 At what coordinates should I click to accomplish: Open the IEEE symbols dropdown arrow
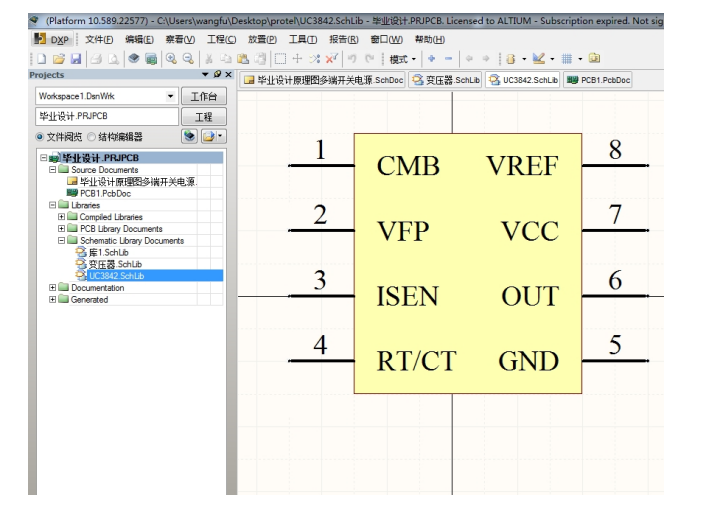pyautogui.click(x=524, y=59)
